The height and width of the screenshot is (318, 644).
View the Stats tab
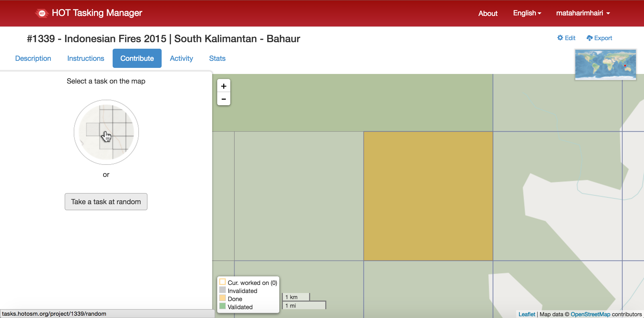point(217,58)
